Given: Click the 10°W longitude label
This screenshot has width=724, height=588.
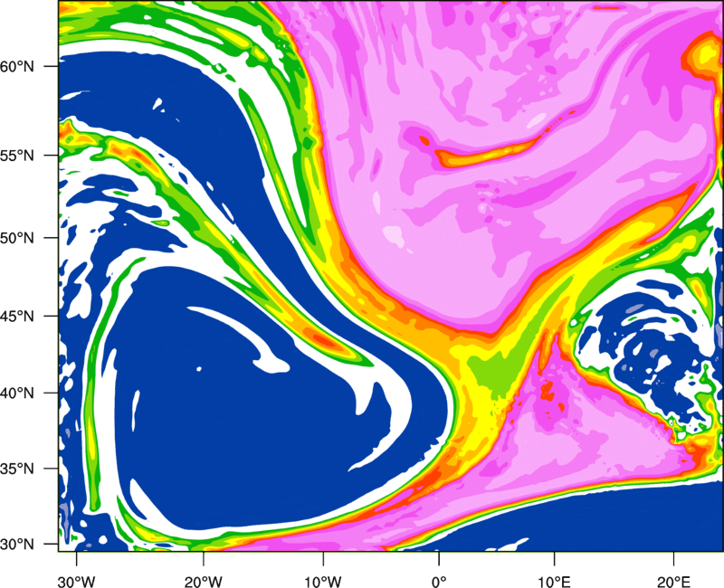Looking at the screenshot, I should (322, 582).
